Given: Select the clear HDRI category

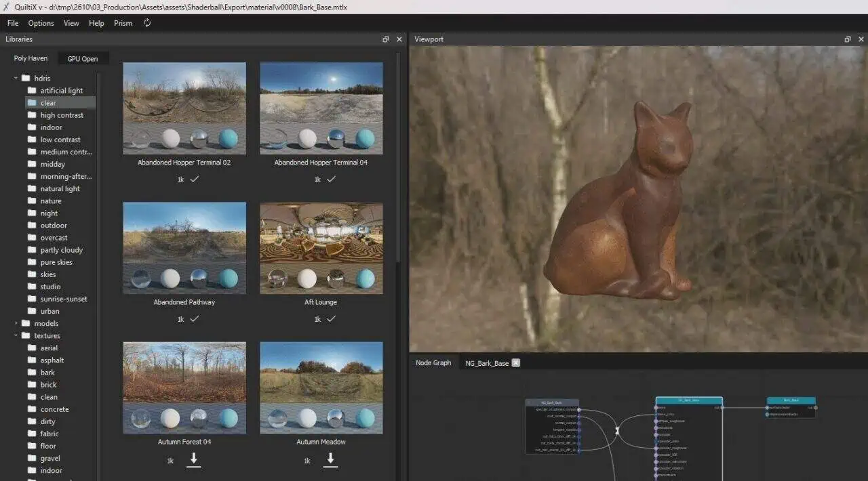Looking at the screenshot, I should [x=60, y=103].
